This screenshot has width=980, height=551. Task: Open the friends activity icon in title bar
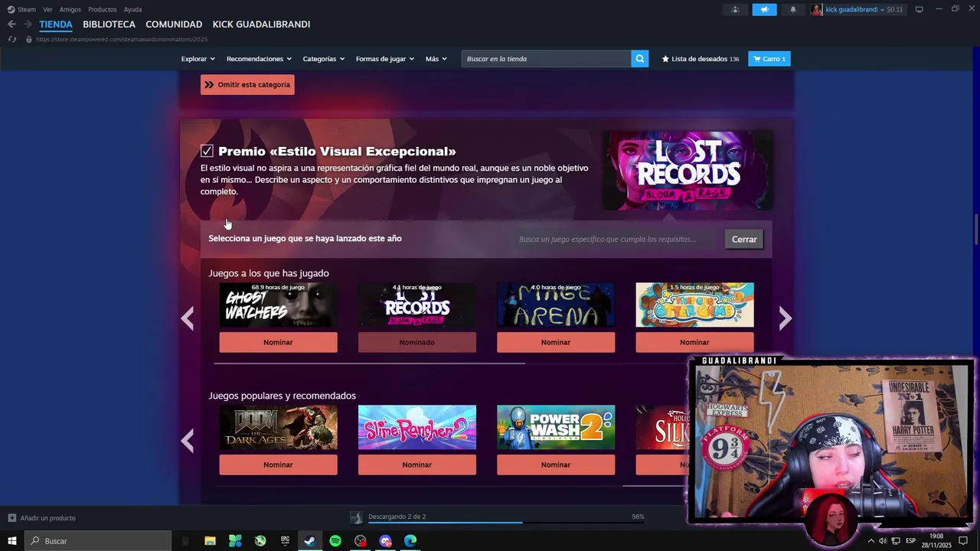(735, 9)
